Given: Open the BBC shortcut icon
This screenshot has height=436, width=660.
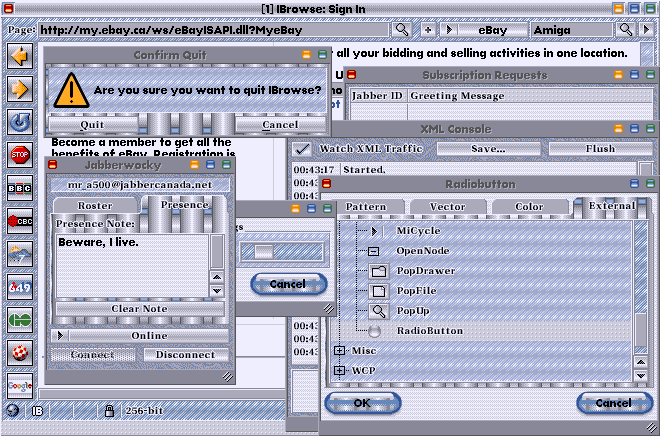Looking at the screenshot, I should coord(20,188).
